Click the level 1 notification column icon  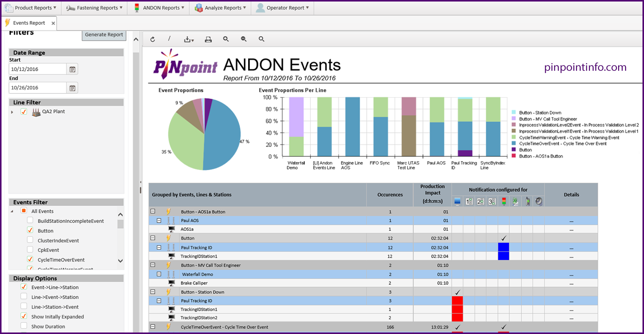point(469,201)
